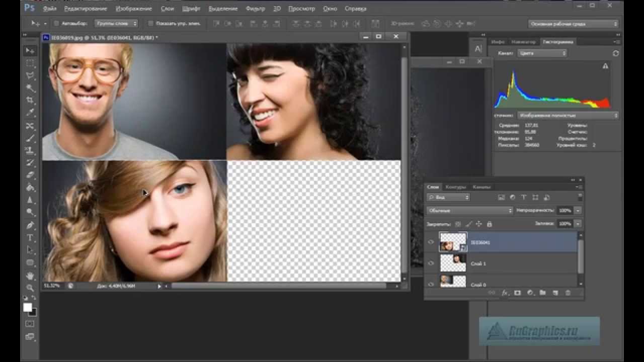Select the Brush tool

30,138
